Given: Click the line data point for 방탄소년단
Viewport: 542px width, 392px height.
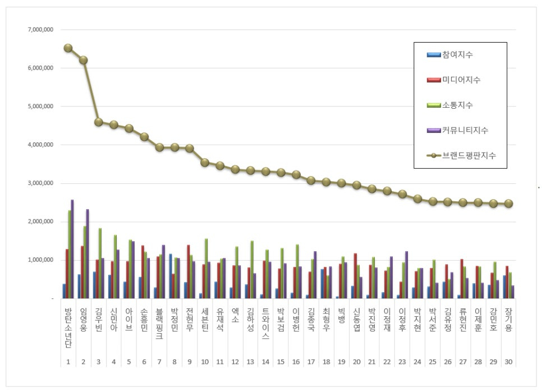Looking at the screenshot, I should (x=68, y=48).
